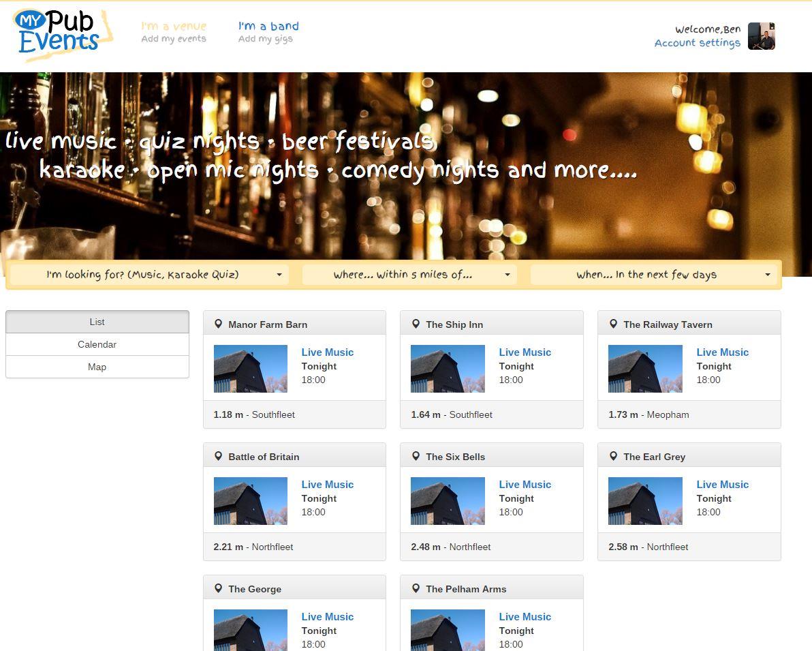
Task: Click '1.64 m - Southfleet' distance text
Action: [x=452, y=414]
